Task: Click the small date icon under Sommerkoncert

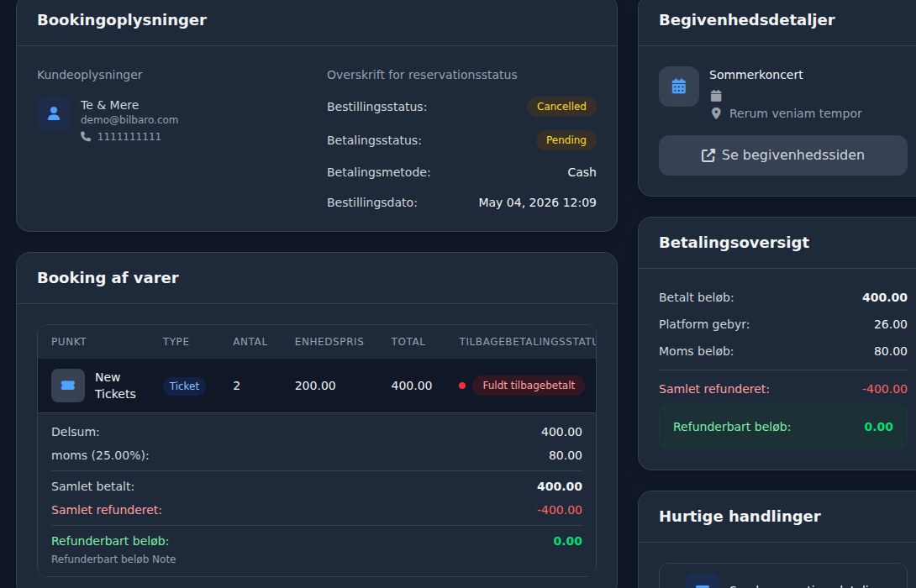Action: tap(716, 96)
